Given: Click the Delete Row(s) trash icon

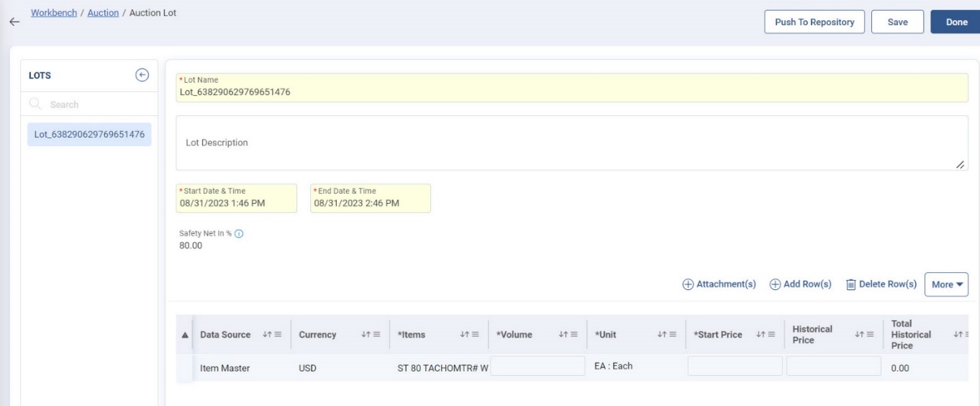Looking at the screenshot, I should (850, 284).
